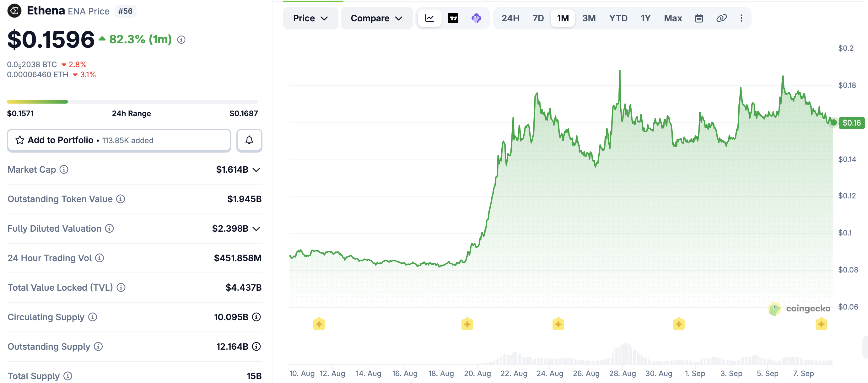Click news marker near 24. Aug

coord(558,324)
